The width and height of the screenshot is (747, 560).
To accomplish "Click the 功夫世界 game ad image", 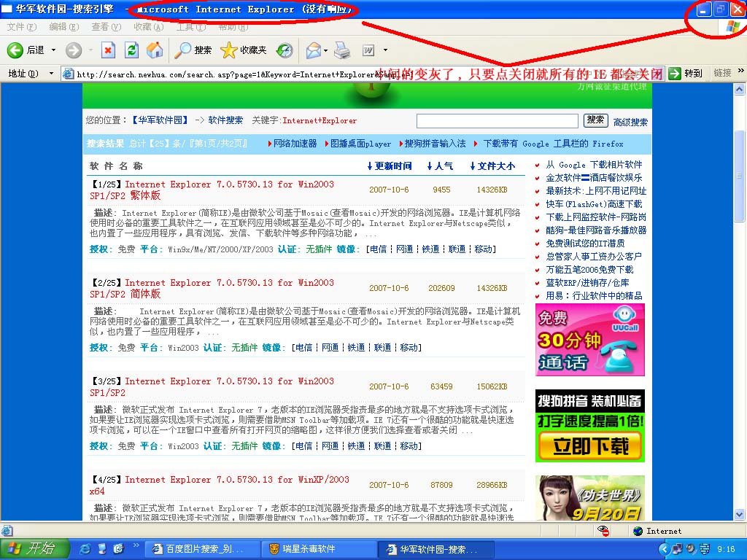I will click(589, 497).
